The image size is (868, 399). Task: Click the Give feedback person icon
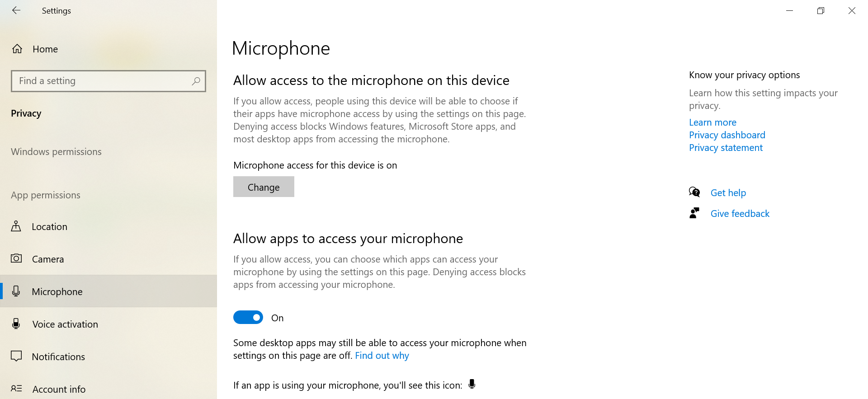click(694, 213)
